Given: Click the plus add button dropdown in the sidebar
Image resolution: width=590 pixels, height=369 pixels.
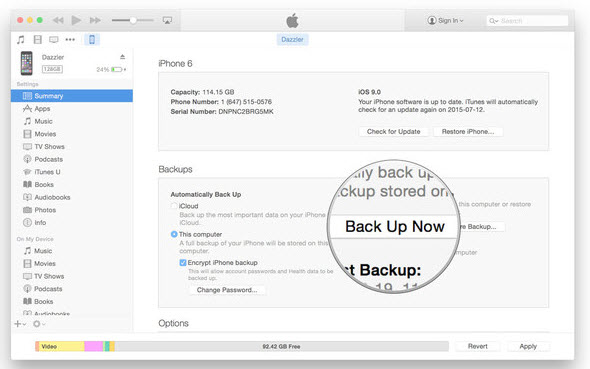Looking at the screenshot, I should tap(20, 324).
